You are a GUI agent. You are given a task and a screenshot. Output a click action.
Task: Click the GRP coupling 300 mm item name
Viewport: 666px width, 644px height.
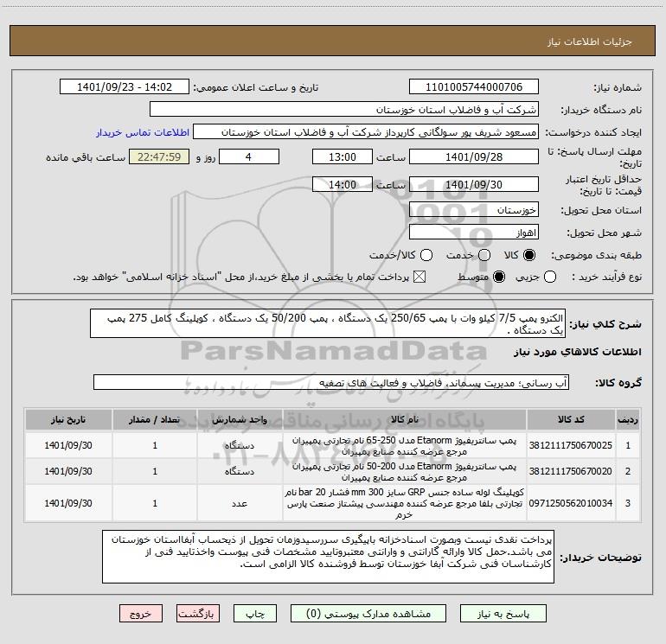(x=405, y=503)
